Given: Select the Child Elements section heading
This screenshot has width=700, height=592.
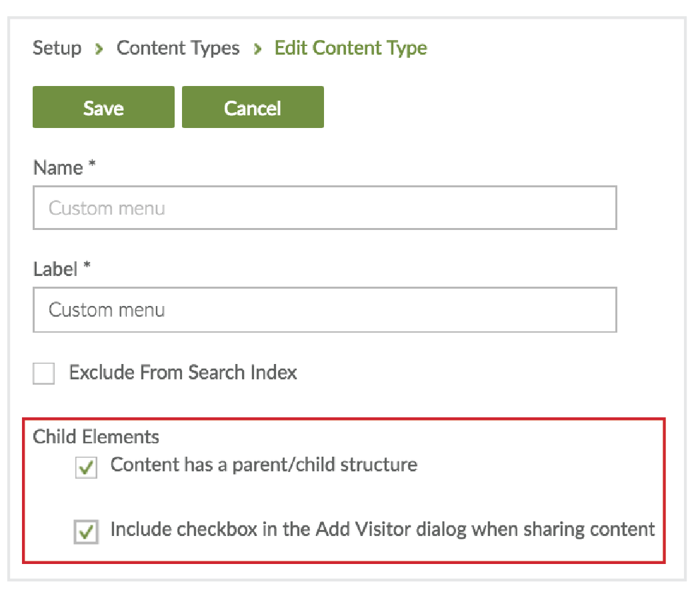Looking at the screenshot, I should click(x=96, y=437).
